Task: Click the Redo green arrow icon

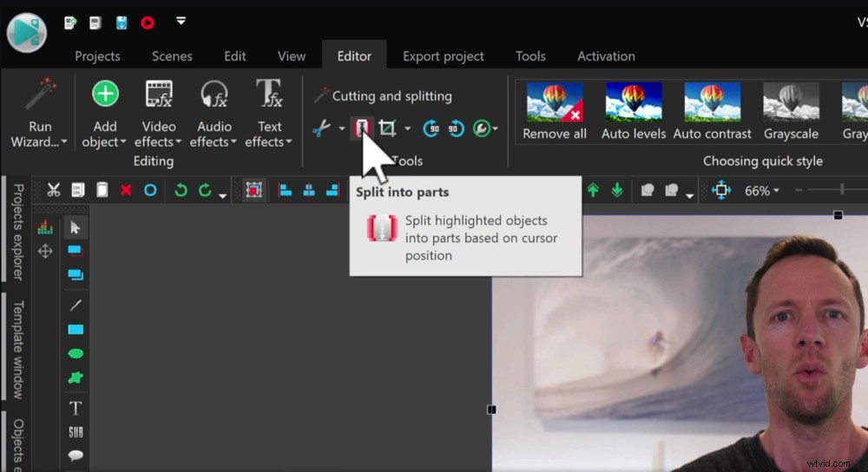Action: coord(205,190)
